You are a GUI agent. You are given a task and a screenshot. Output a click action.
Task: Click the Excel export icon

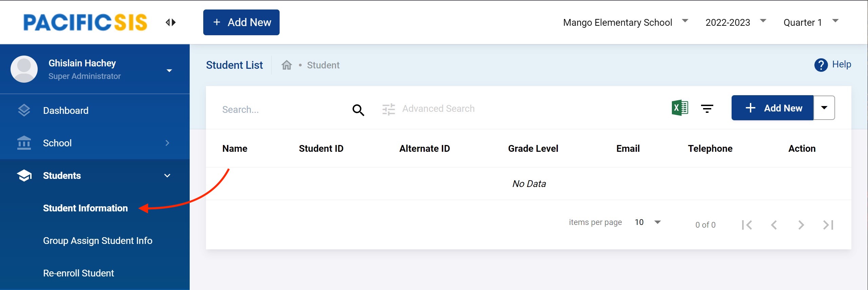tap(680, 108)
